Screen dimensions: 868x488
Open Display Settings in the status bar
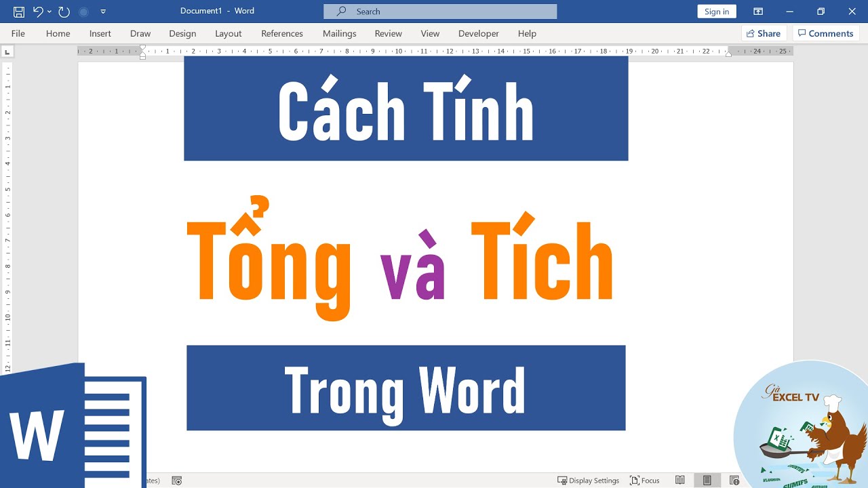pyautogui.click(x=588, y=481)
